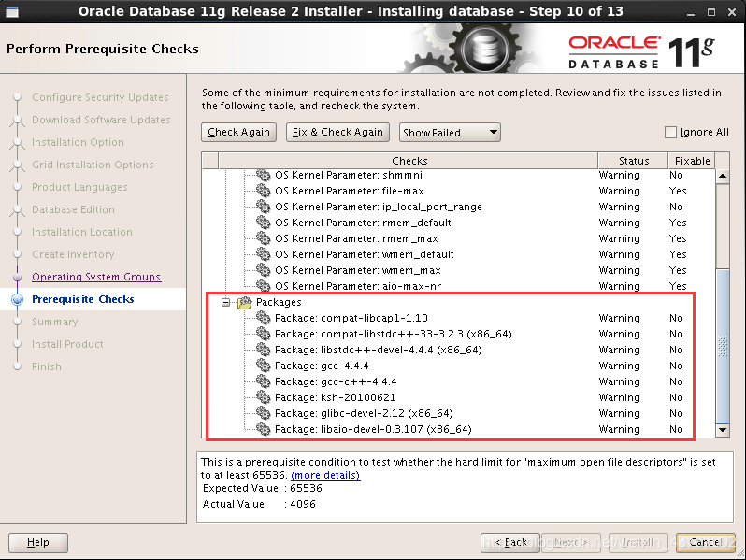This screenshot has height=560, width=746.
Task: Go to the Operating System Groups step
Action: pyautogui.click(x=96, y=277)
